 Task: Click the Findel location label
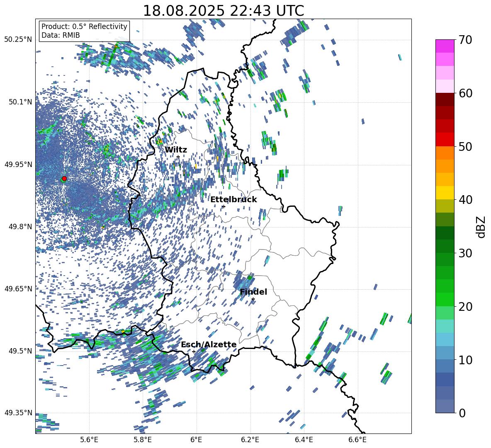tap(253, 292)
